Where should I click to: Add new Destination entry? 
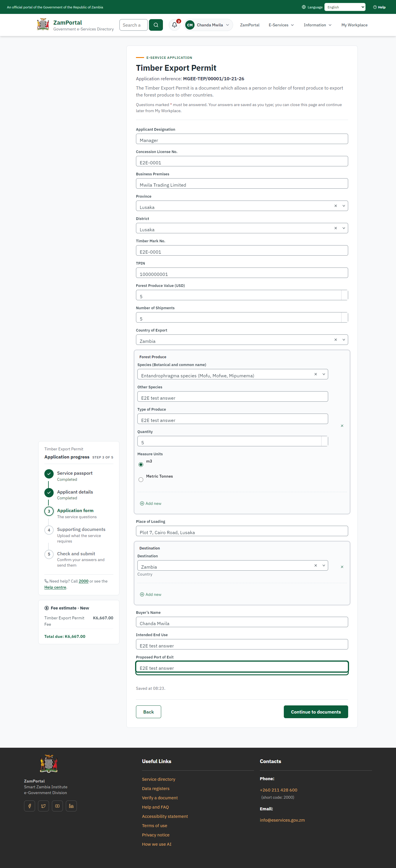click(x=151, y=594)
